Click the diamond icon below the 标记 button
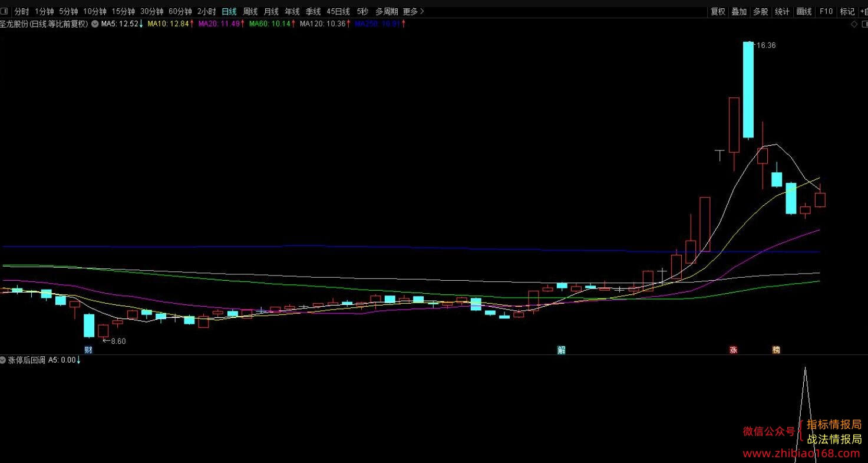868x463 pixels. (854, 24)
